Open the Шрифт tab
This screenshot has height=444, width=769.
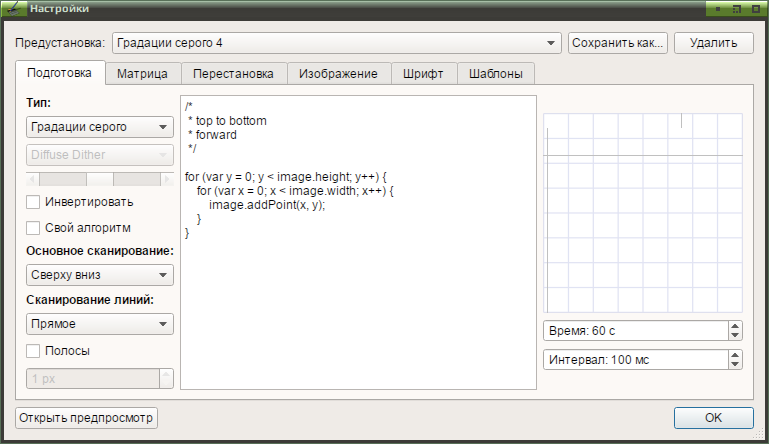423,74
